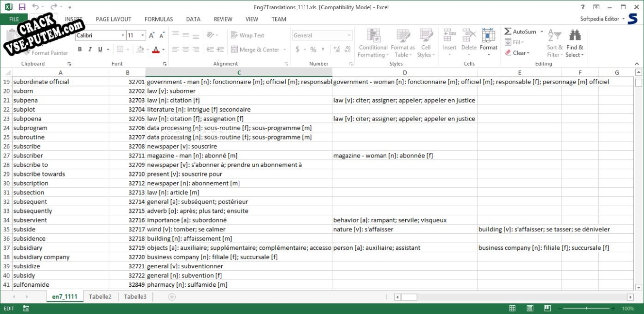Toggle Bold formatting
The width and height of the screenshot is (644, 314).
pos(80,50)
